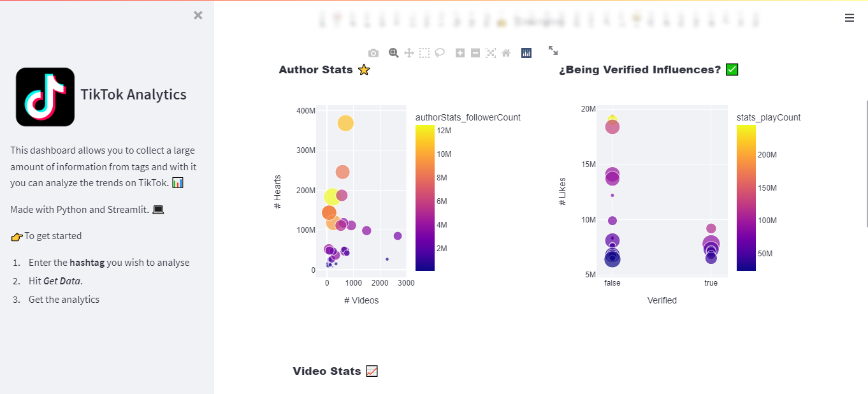Collapse the sidebar using the X control
This screenshot has width=868, height=394.
(x=198, y=15)
